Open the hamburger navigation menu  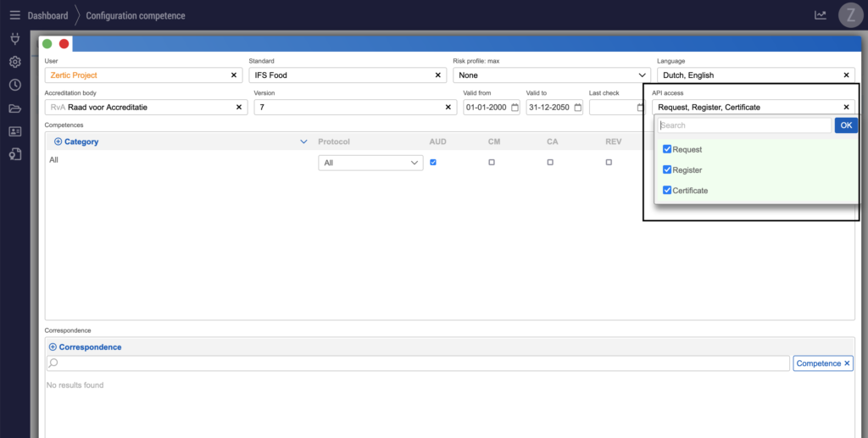click(14, 15)
